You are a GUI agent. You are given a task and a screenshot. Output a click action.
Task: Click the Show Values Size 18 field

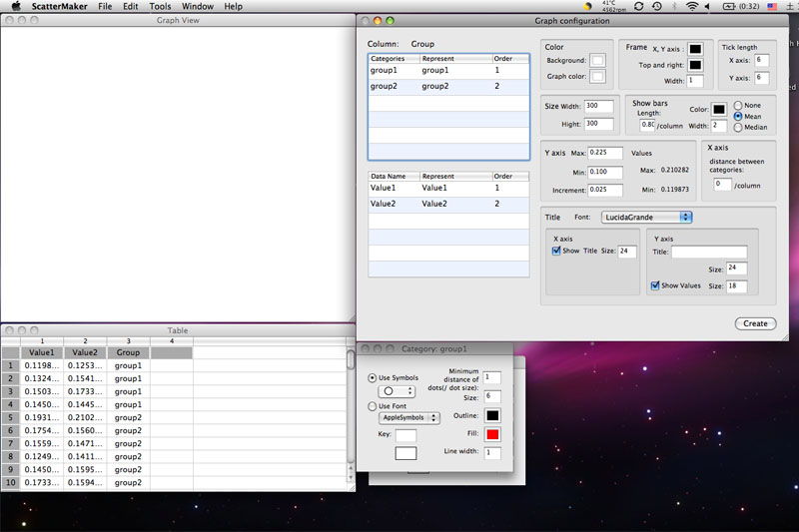pos(737,286)
